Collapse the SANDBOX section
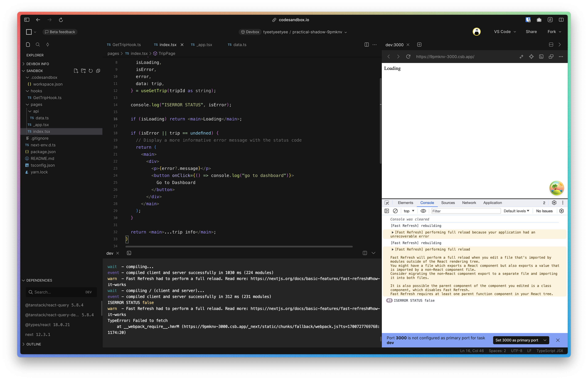Viewport: 588px width, 380px height. [x=34, y=71]
